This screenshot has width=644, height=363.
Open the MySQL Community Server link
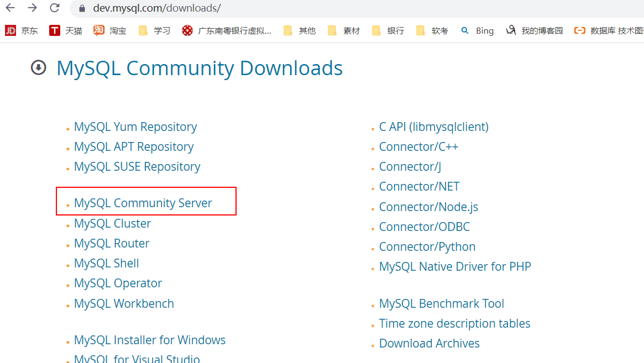pos(143,203)
